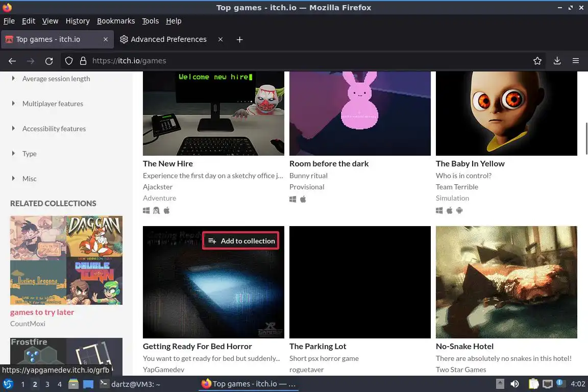
Task: Open No-Snake Hotel game title
Action: click(464, 346)
